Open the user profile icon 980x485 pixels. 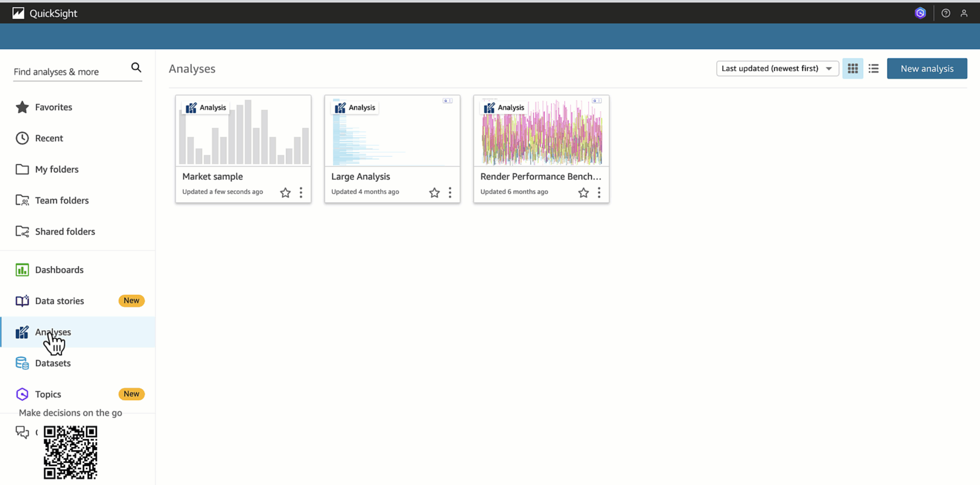964,13
